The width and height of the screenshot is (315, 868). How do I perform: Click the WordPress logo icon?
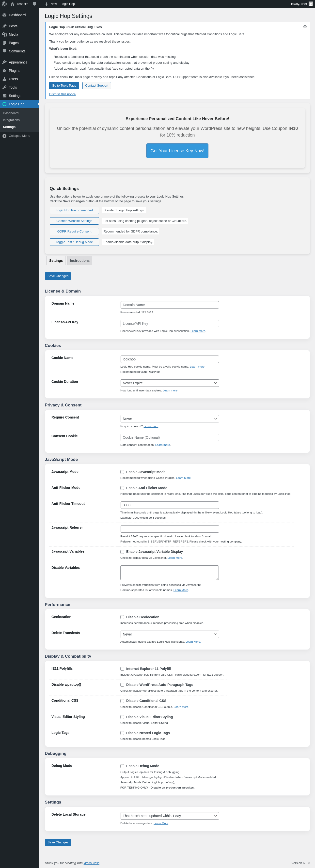pos(4,4)
